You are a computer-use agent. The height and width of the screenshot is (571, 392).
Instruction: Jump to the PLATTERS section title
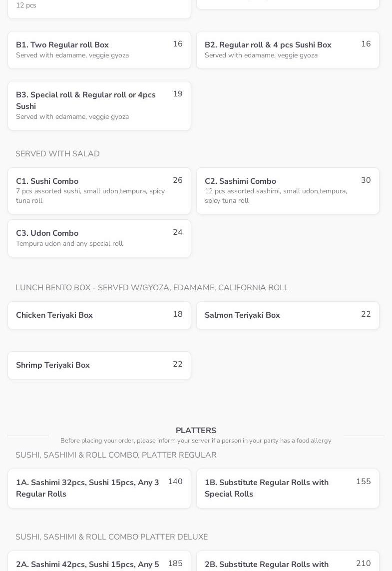click(196, 431)
